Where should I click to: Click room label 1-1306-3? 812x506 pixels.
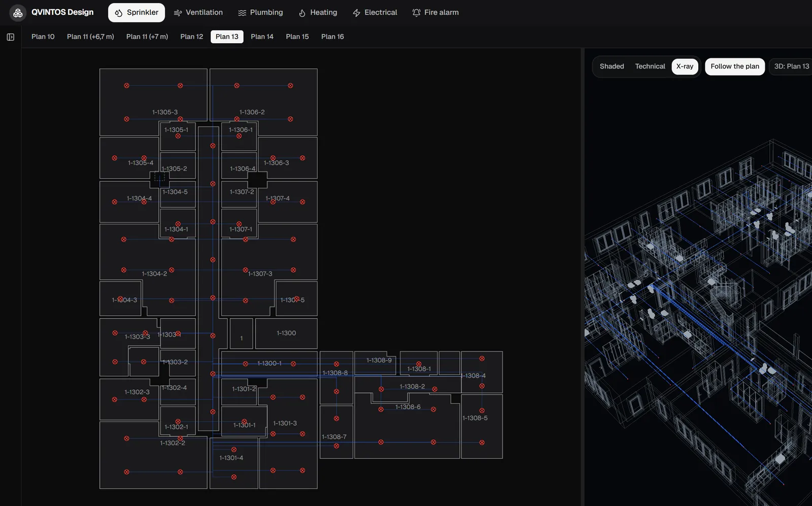click(276, 163)
